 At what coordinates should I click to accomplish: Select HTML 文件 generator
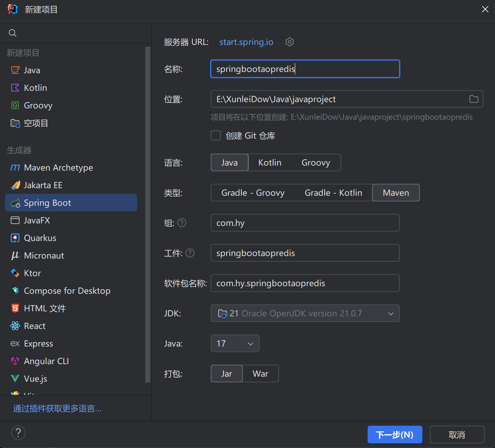[x=71, y=308]
